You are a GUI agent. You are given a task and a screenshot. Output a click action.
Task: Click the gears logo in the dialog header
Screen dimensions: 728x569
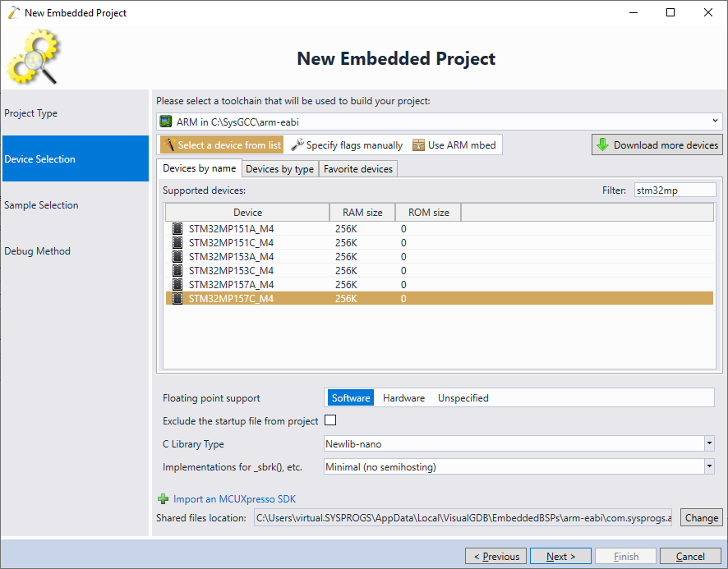(x=33, y=57)
